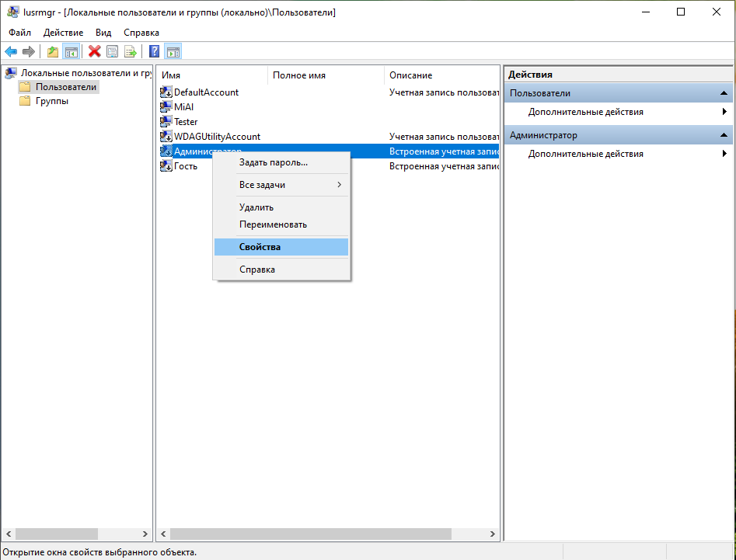The width and height of the screenshot is (736, 560).
Task: Collapse the 'Администратор' actions section
Action: (x=724, y=135)
